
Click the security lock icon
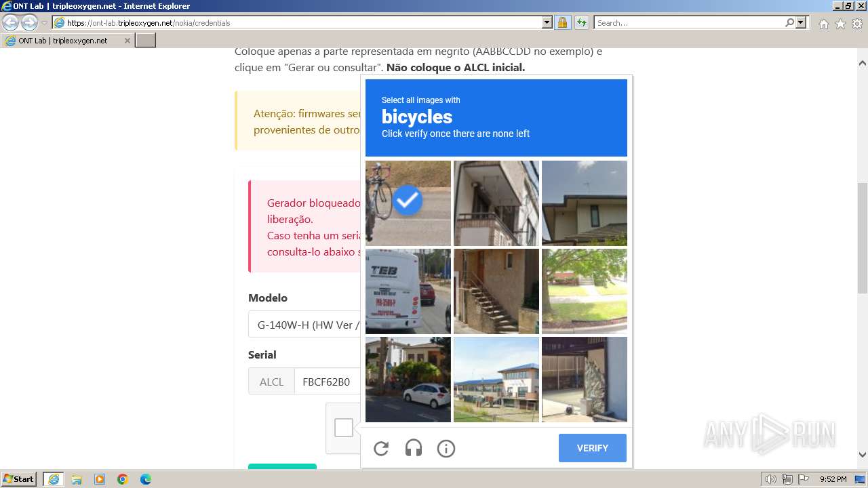562,22
